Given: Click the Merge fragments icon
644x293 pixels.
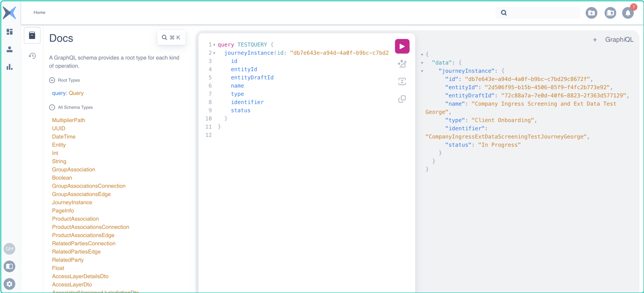Looking at the screenshot, I should point(402,82).
